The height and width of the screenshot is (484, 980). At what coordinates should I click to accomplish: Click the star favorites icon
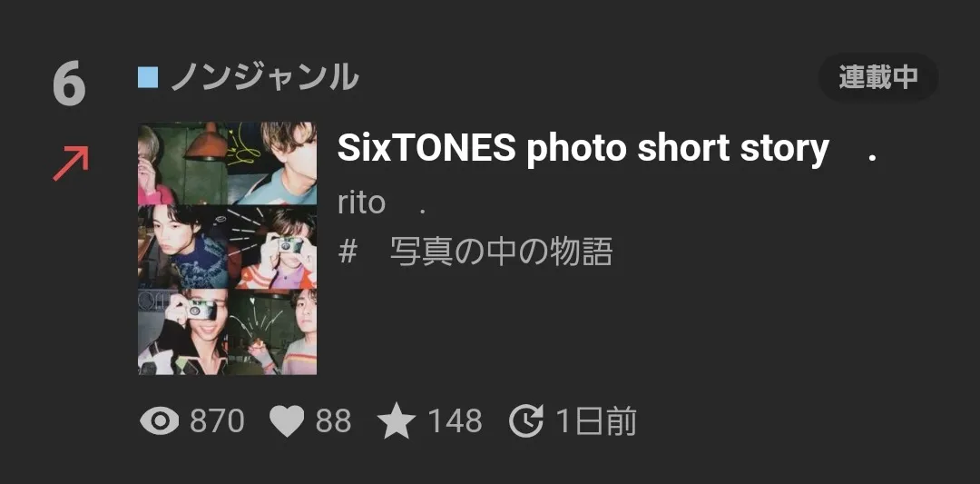(x=397, y=420)
